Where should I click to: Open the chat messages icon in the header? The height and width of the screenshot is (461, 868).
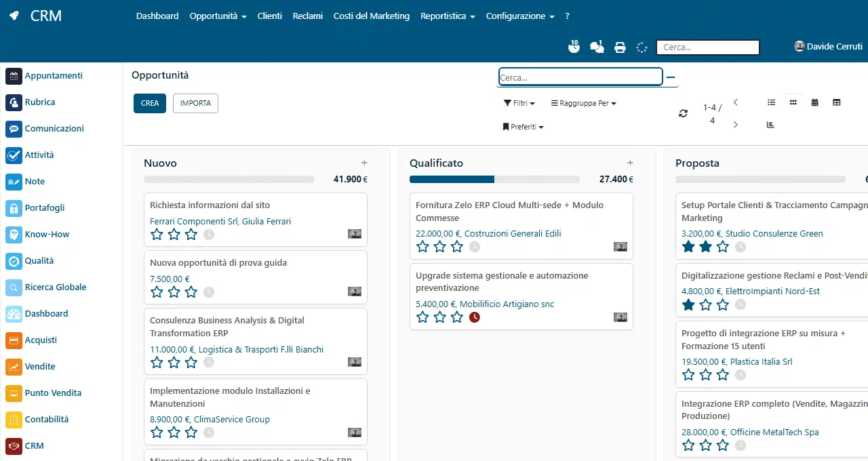click(x=597, y=47)
